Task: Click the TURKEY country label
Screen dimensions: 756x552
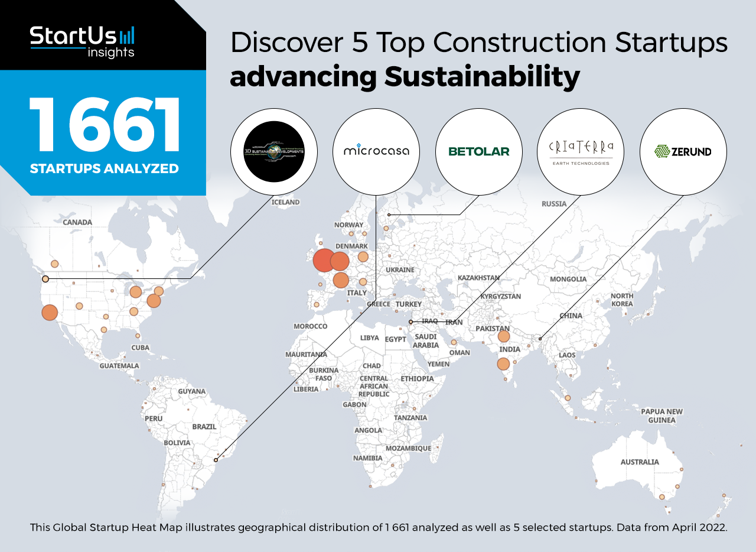Action: (409, 304)
